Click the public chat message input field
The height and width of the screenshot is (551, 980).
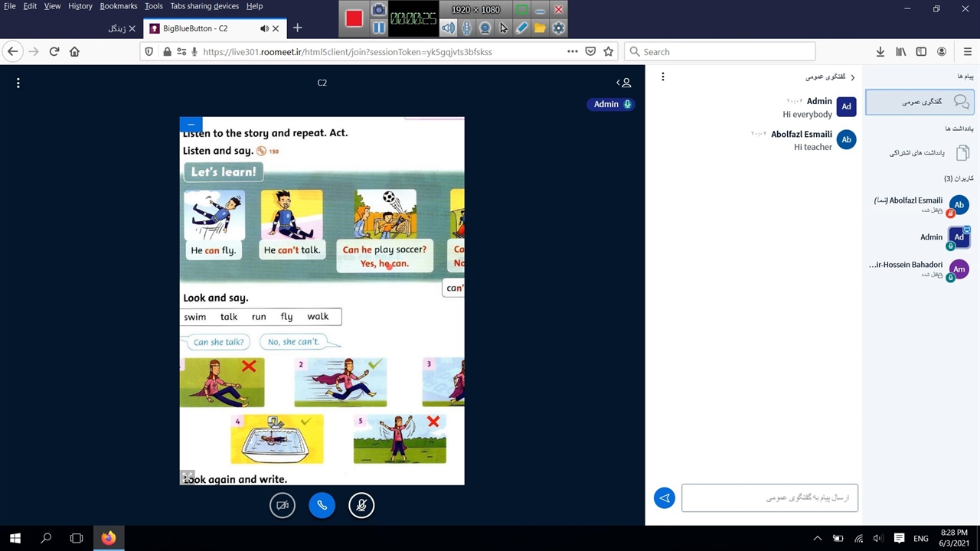(769, 498)
